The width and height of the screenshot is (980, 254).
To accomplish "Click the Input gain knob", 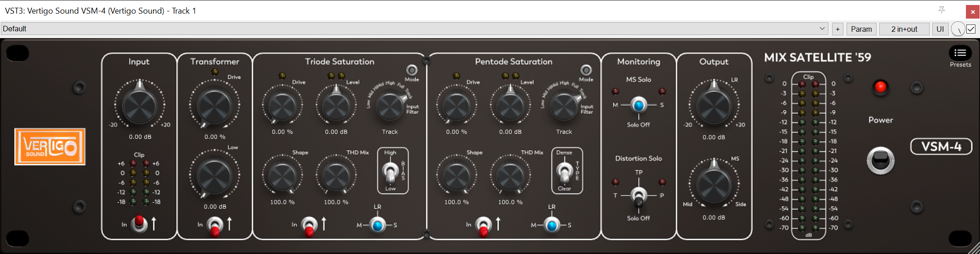I will pos(140,105).
